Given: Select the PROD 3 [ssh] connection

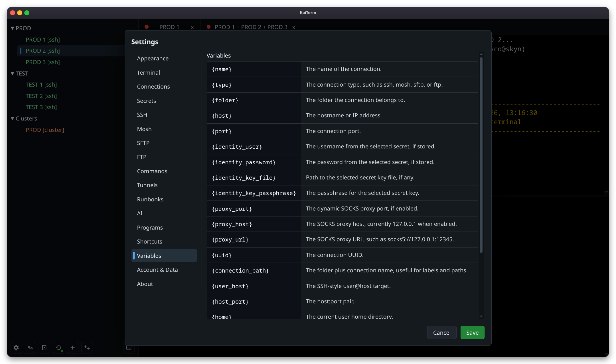Looking at the screenshot, I should click(43, 62).
